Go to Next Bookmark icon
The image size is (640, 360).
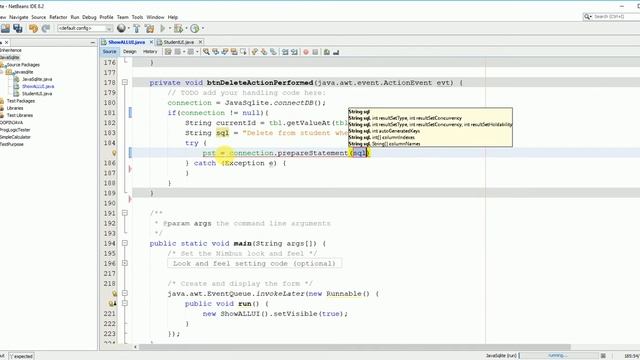(x=264, y=52)
